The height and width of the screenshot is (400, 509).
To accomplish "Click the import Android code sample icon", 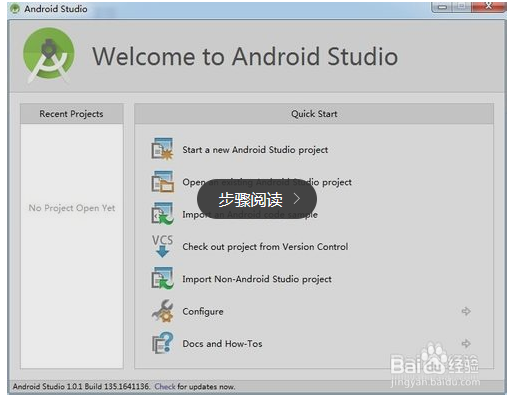I will [x=162, y=214].
